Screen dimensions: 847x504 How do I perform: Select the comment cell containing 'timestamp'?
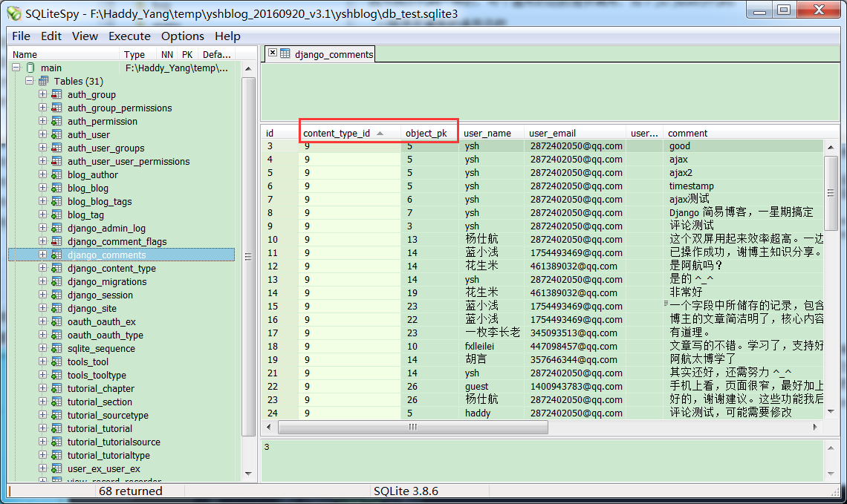(x=691, y=186)
